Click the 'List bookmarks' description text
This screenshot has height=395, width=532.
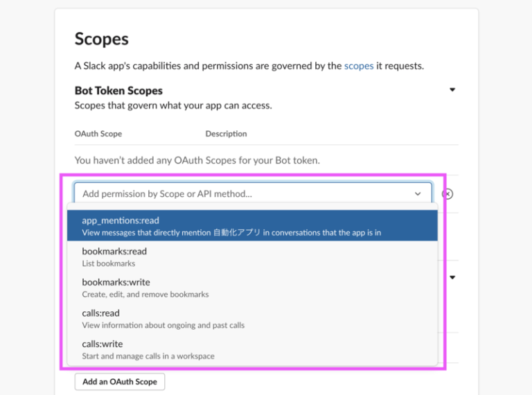[x=109, y=263]
